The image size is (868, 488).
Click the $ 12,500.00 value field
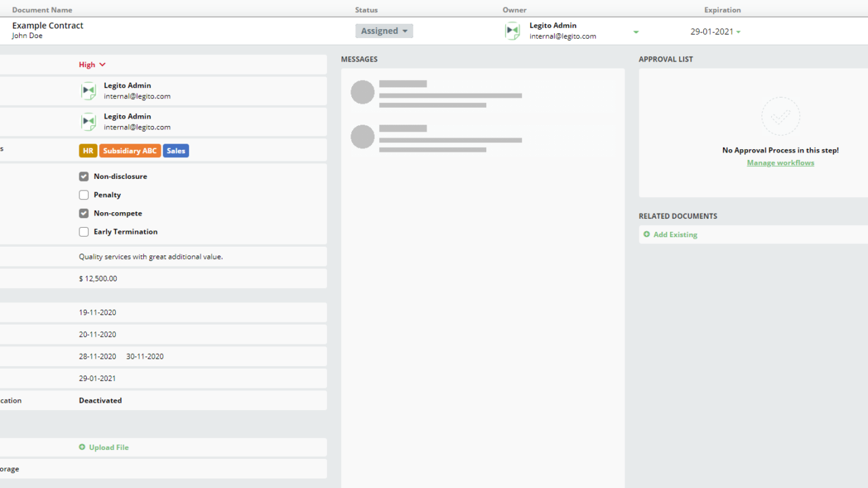pos(98,279)
